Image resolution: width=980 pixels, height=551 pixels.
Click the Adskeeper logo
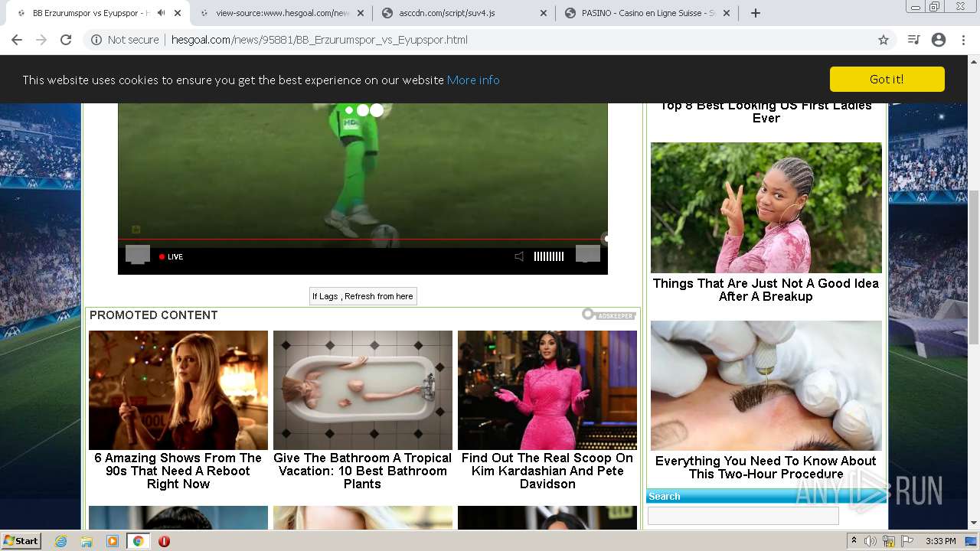click(609, 315)
